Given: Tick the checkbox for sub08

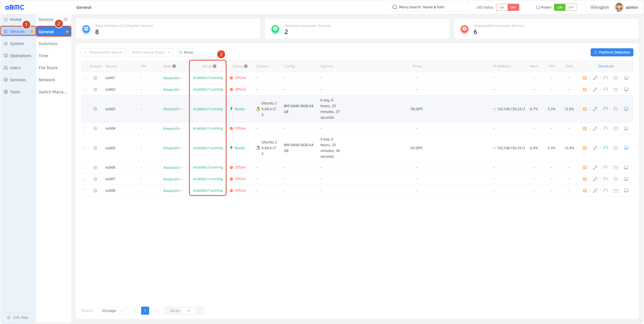Looking at the screenshot, I should (85, 191).
